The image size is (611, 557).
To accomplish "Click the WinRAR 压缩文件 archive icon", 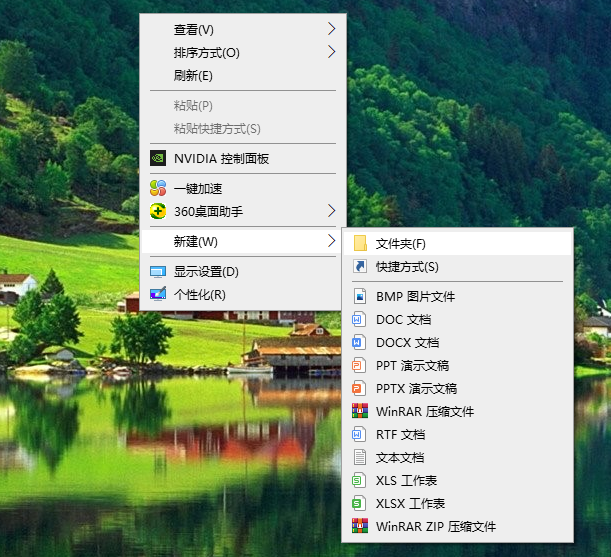I will click(360, 411).
